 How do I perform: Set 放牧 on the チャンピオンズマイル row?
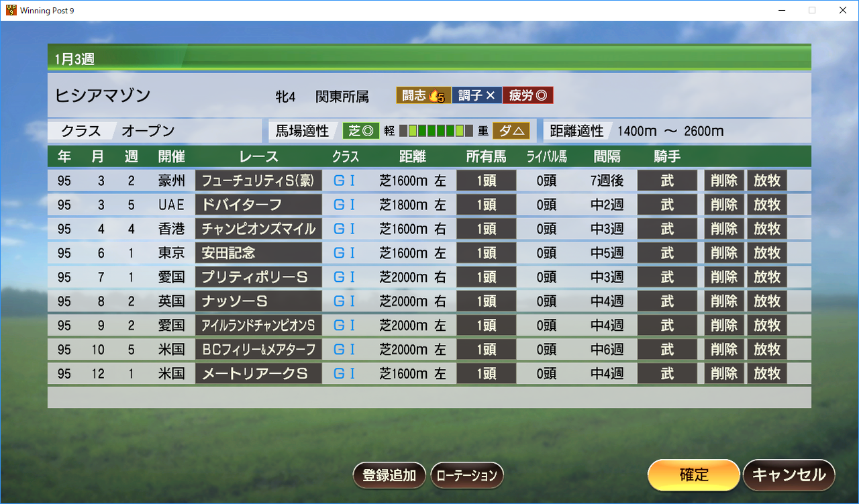(x=767, y=229)
